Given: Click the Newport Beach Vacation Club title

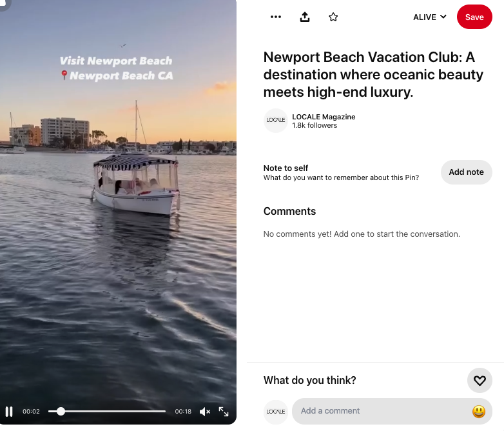Looking at the screenshot, I should (373, 75).
